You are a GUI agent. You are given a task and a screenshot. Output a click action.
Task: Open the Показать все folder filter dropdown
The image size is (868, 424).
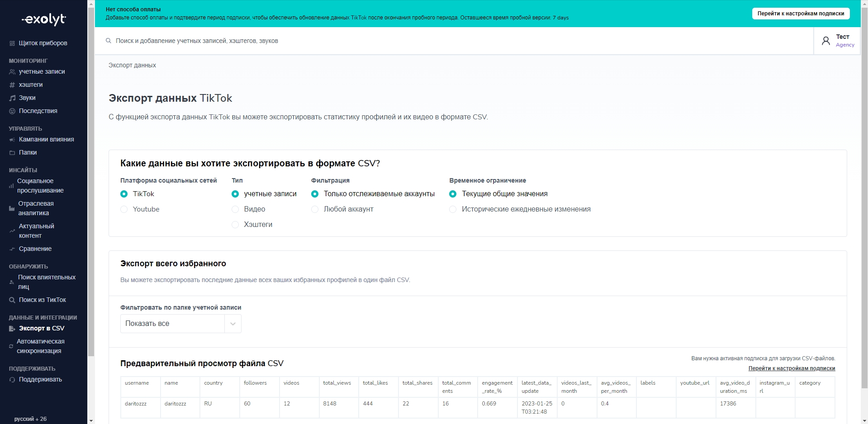click(x=181, y=324)
